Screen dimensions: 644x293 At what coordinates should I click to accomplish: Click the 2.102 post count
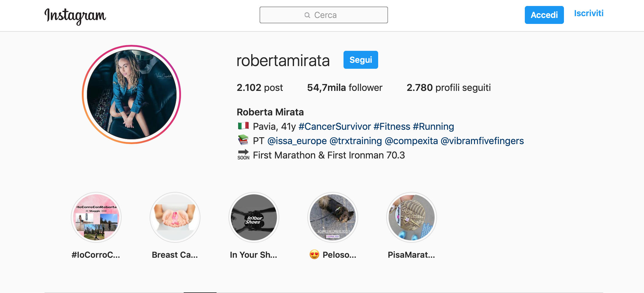pyautogui.click(x=260, y=88)
